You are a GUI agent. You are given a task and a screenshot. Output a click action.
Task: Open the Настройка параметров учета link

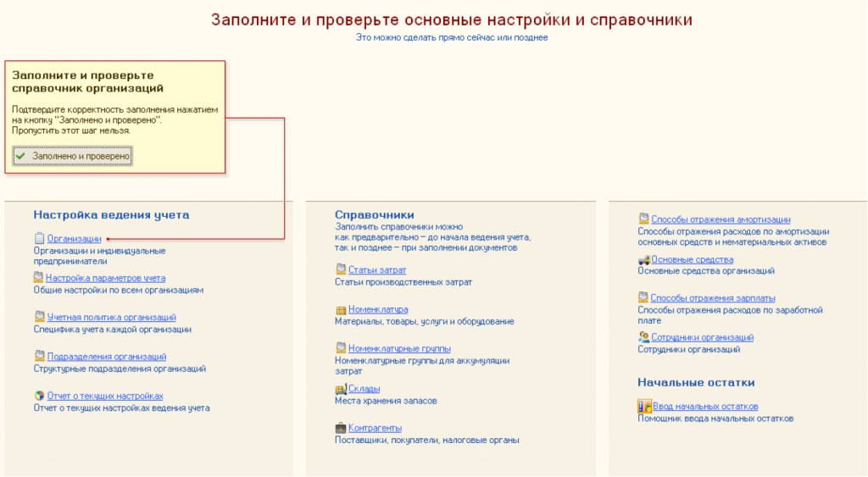(x=105, y=278)
